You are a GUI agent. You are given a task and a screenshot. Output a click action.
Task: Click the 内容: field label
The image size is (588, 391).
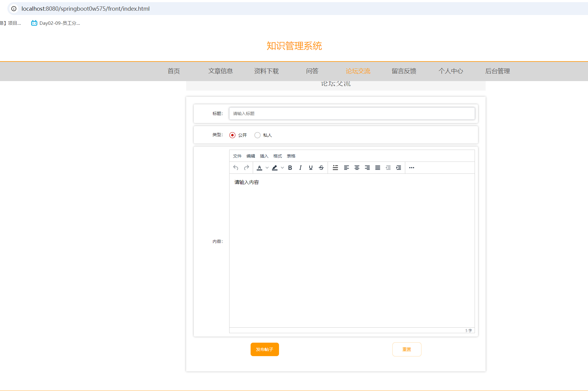click(218, 241)
